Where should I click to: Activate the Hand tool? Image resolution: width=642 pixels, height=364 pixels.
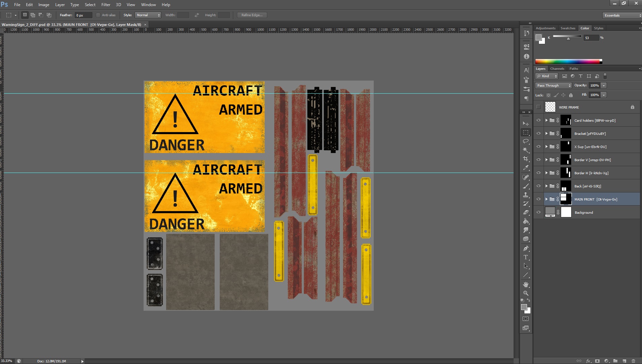pos(526,284)
